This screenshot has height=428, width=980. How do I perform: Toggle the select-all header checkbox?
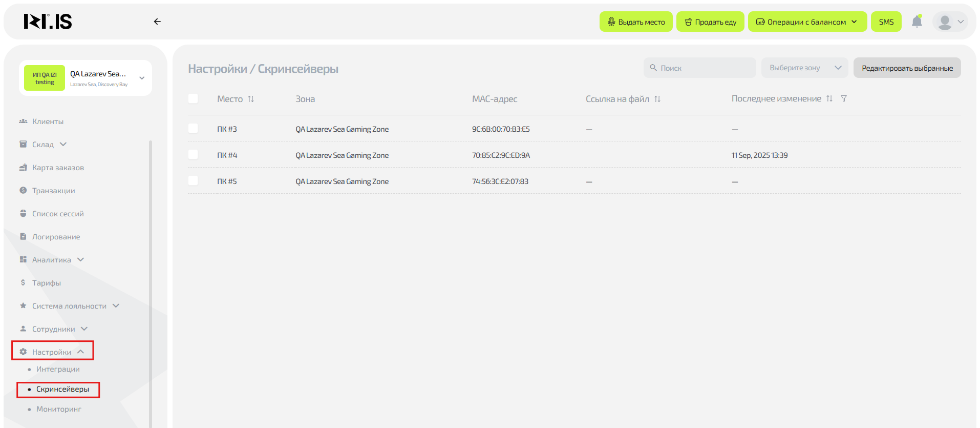click(x=193, y=99)
